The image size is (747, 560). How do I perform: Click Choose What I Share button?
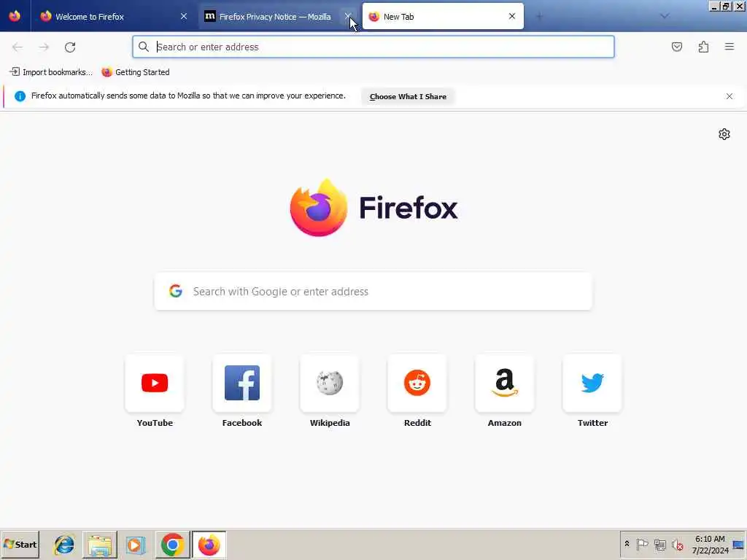[x=408, y=97]
